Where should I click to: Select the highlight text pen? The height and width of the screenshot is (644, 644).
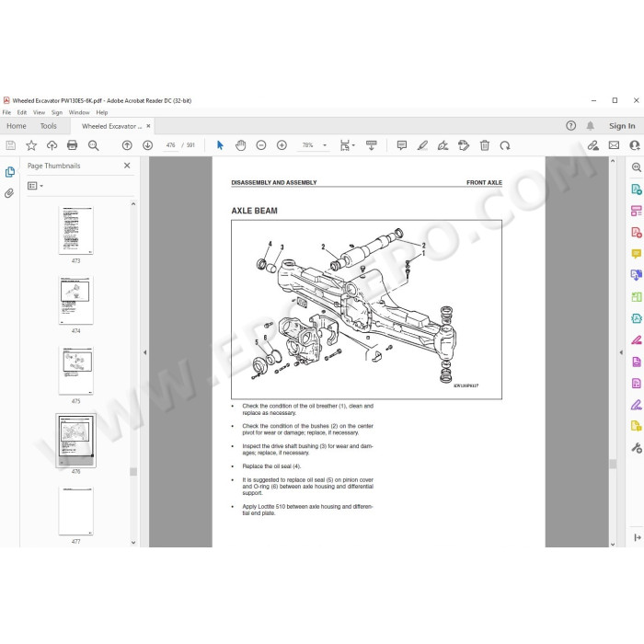[x=422, y=145]
